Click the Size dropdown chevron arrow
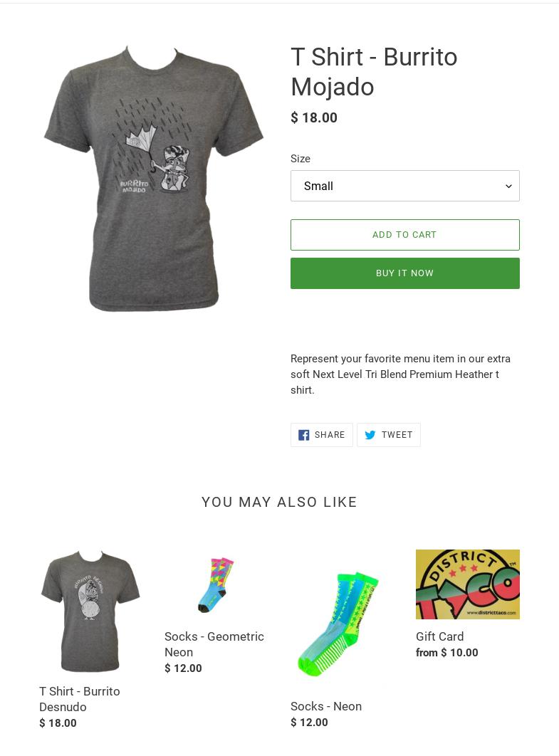This screenshot has width=559, height=756. pyautogui.click(x=508, y=186)
